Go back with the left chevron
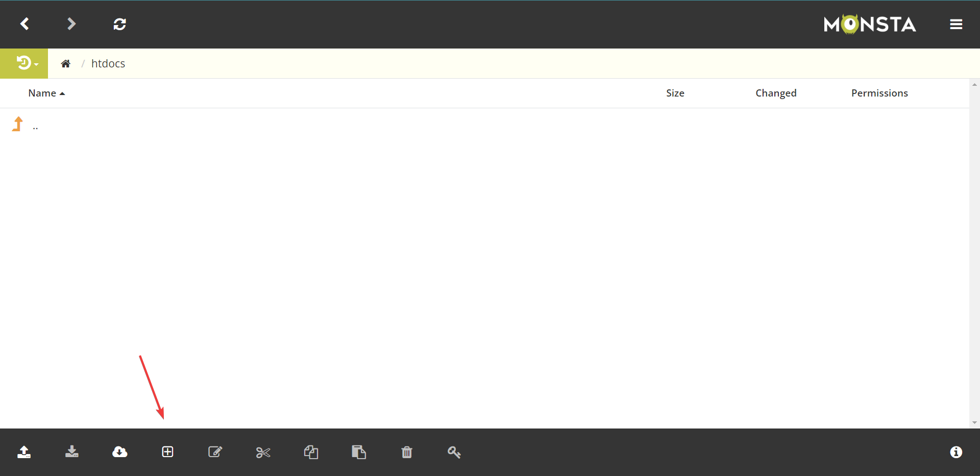Viewport: 980px width, 476px height. tap(24, 24)
